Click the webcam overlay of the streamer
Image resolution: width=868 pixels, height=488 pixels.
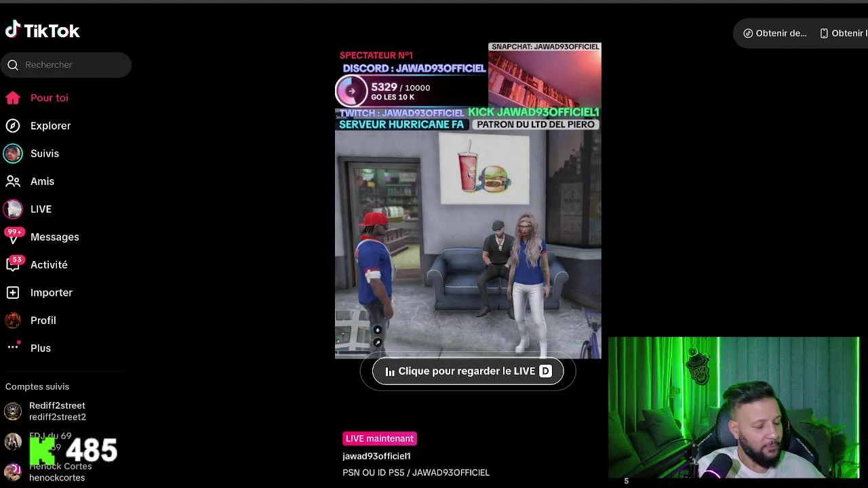click(x=733, y=407)
